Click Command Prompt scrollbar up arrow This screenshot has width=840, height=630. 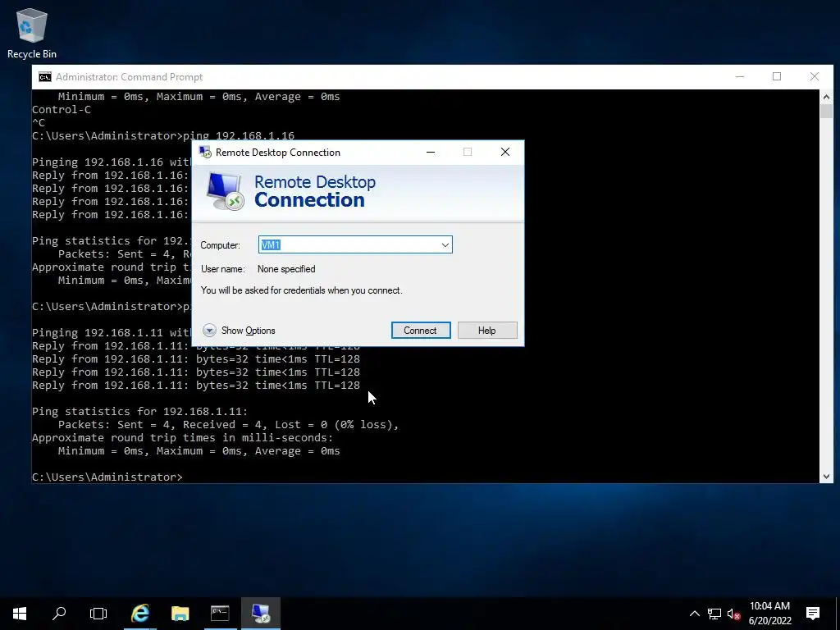pos(826,97)
